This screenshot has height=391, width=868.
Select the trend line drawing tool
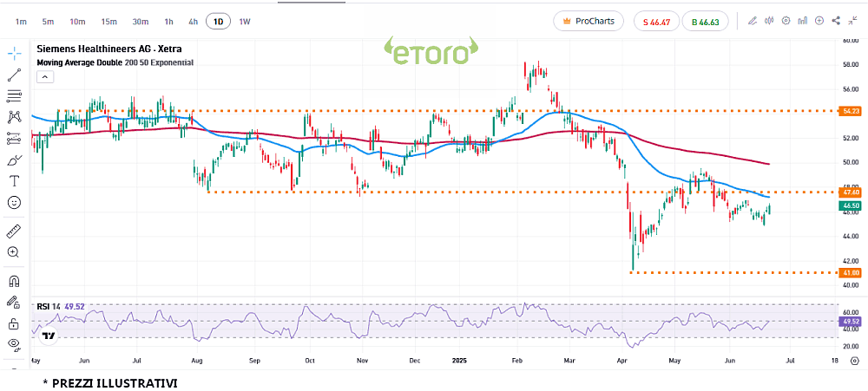pos(14,75)
